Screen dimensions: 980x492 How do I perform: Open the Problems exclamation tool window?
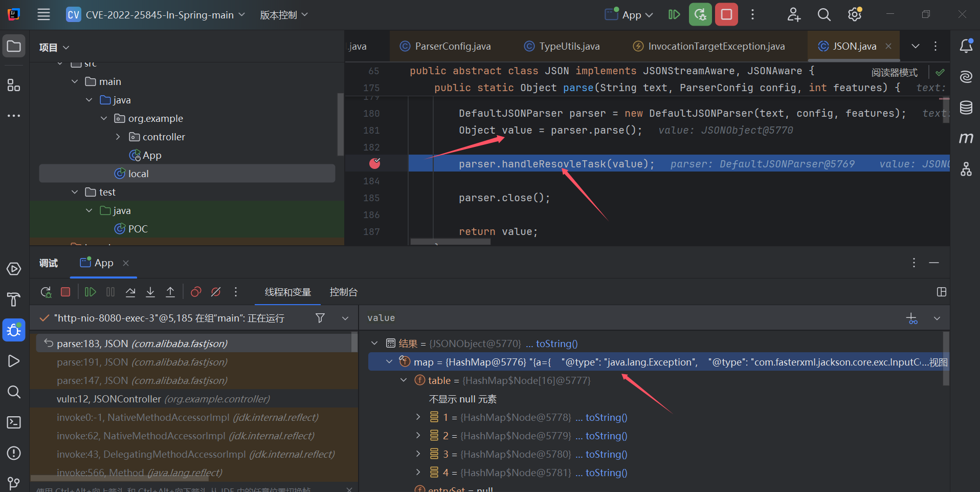tap(14, 453)
